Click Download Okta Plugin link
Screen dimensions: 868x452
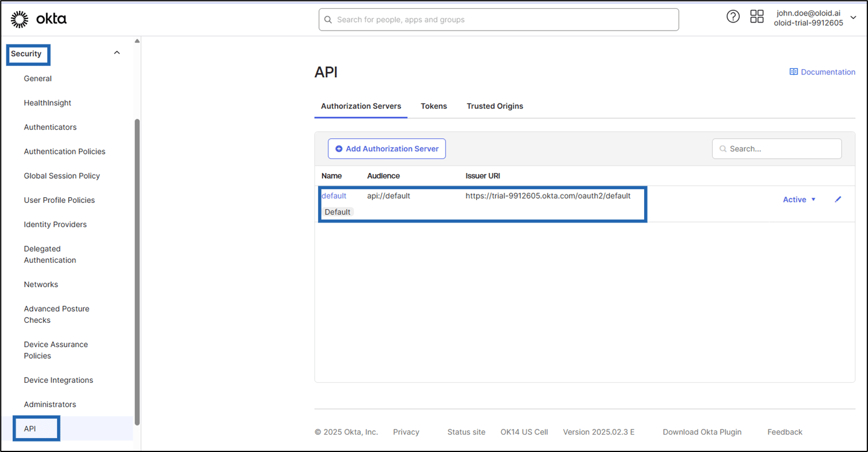click(x=702, y=432)
